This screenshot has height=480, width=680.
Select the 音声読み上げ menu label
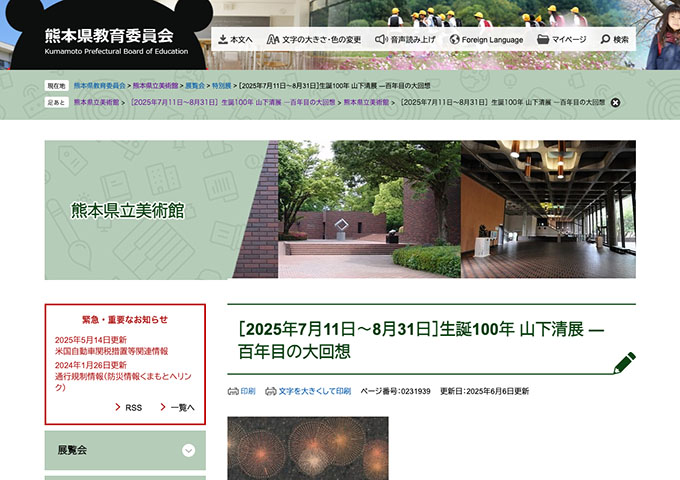tap(413, 39)
